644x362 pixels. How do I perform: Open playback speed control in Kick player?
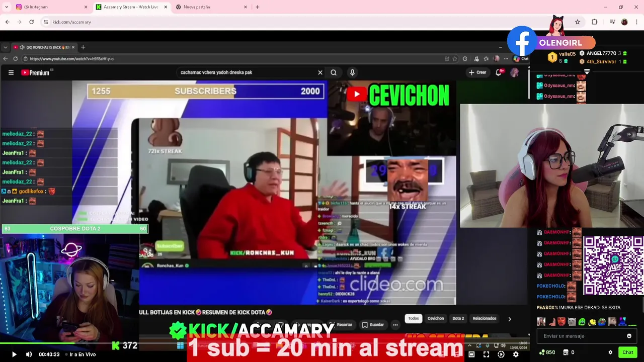pyautogui.click(x=501, y=354)
